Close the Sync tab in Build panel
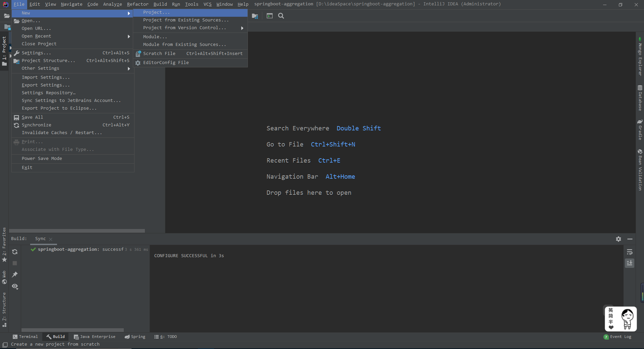This screenshot has height=349, width=644. pyautogui.click(x=51, y=239)
